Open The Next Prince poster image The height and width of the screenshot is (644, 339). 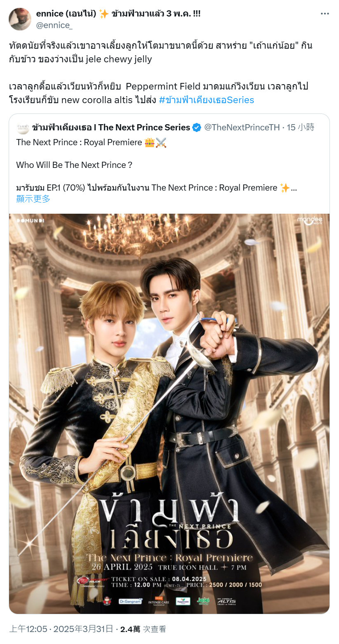[x=169, y=414]
